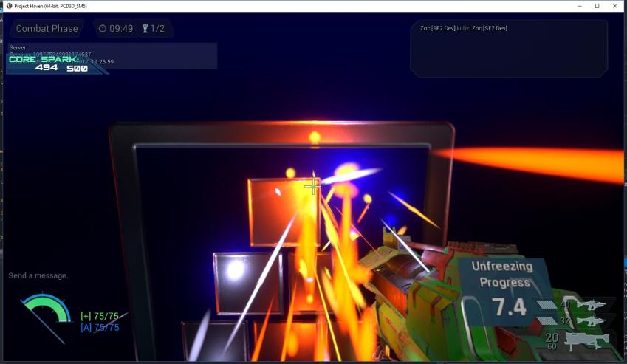Click the Unreal Engine logo in title bar
The image size is (627, 364).
click(x=8, y=6)
